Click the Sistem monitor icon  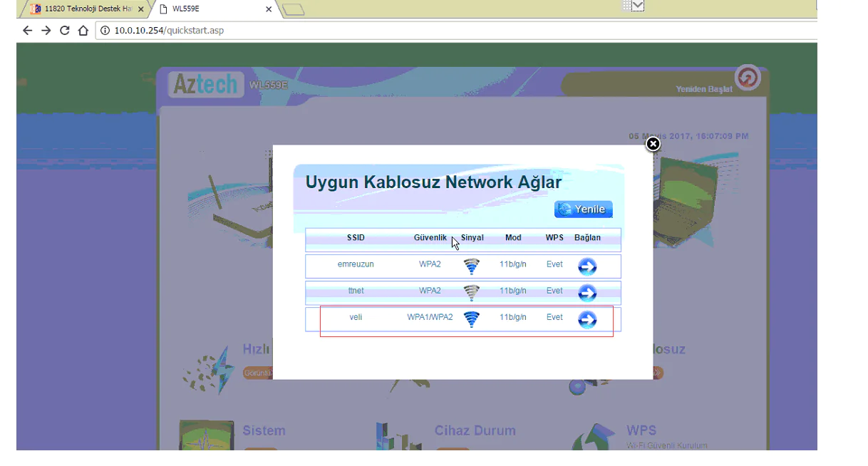(x=205, y=435)
